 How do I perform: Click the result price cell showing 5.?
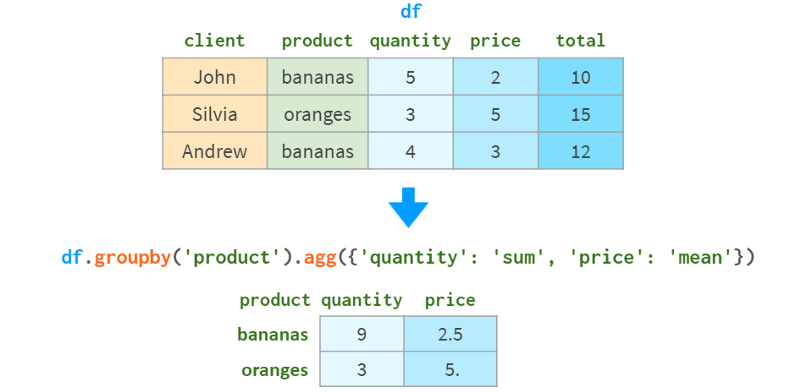tap(451, 369)
